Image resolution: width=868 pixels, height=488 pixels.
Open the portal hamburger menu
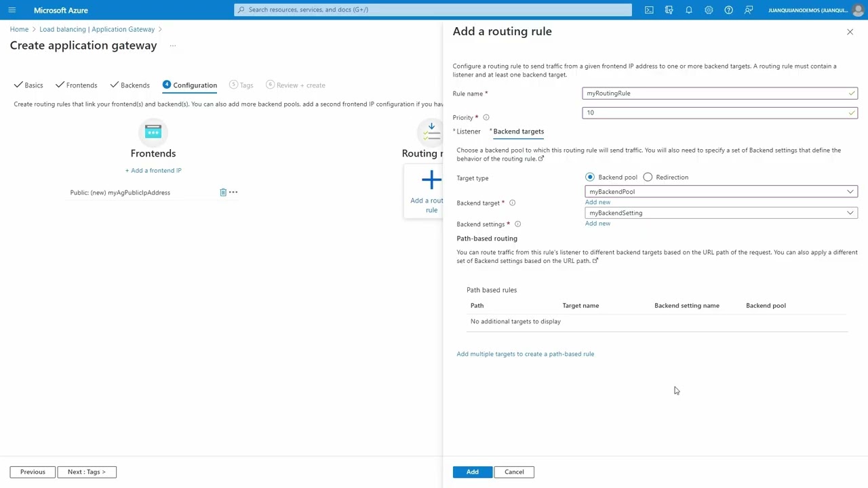pyautogui.click(x=12, y=10)
